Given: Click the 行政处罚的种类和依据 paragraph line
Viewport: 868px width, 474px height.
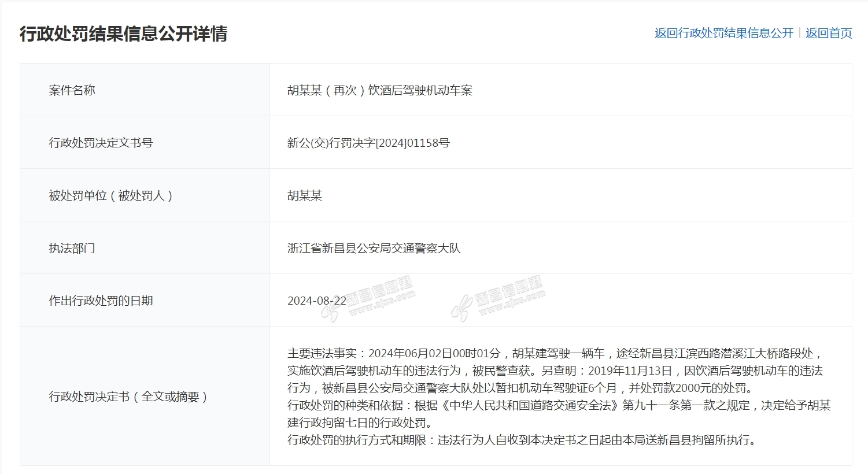Looking at the screenshot, I should [558, 405].
